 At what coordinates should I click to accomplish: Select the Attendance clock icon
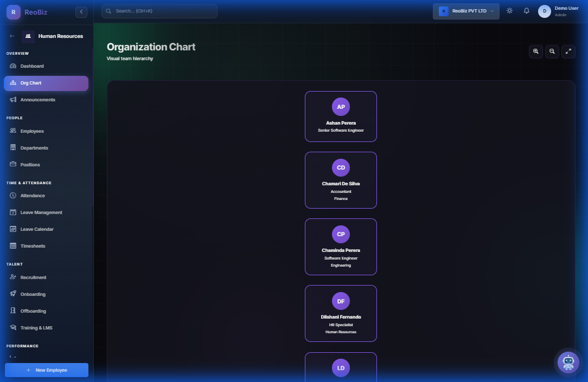(x=12, y=196)
